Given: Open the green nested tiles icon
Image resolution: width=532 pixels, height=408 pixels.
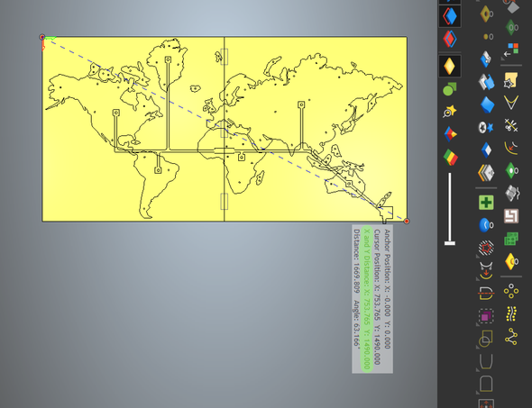Looking at the screenshot, I should [511, 239].
